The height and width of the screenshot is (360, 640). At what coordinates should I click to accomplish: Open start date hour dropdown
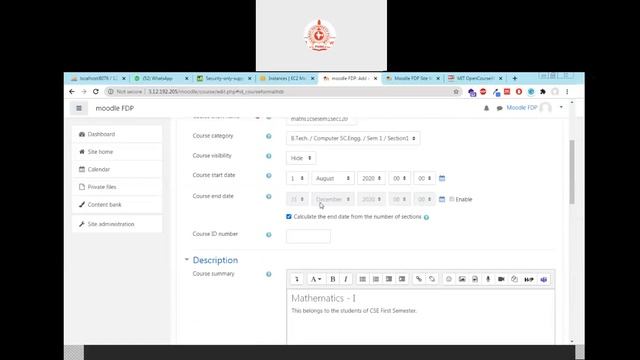pyautogui.click(x=400, y=178)
